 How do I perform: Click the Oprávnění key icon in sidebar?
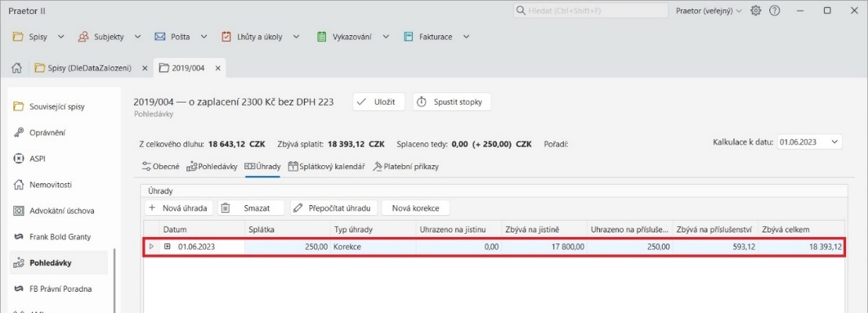pos(18,133)
